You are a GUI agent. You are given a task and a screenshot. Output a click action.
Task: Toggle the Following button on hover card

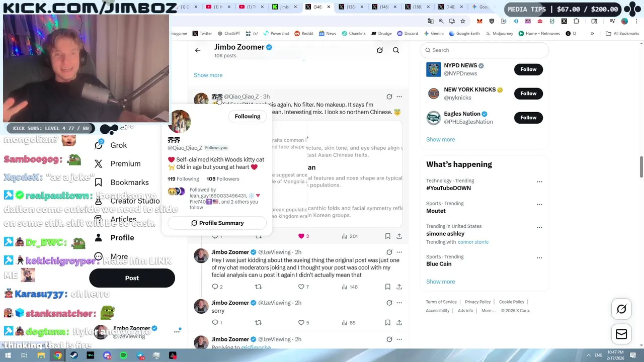[248, 116]
